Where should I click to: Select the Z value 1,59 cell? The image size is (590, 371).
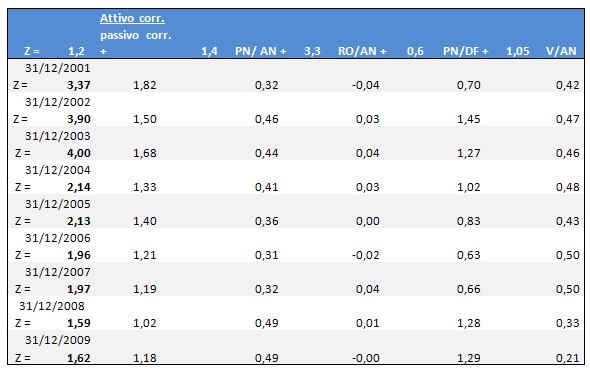pos(79,323)
